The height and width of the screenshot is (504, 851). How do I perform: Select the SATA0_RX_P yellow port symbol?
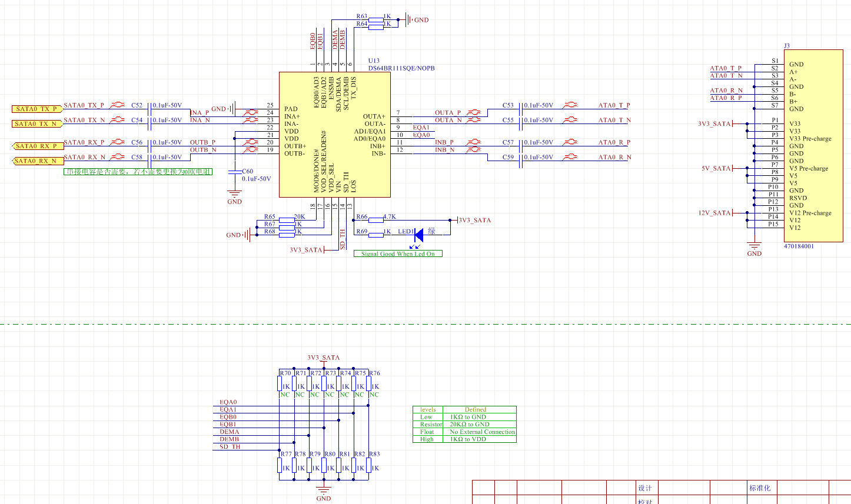[38, 146]
